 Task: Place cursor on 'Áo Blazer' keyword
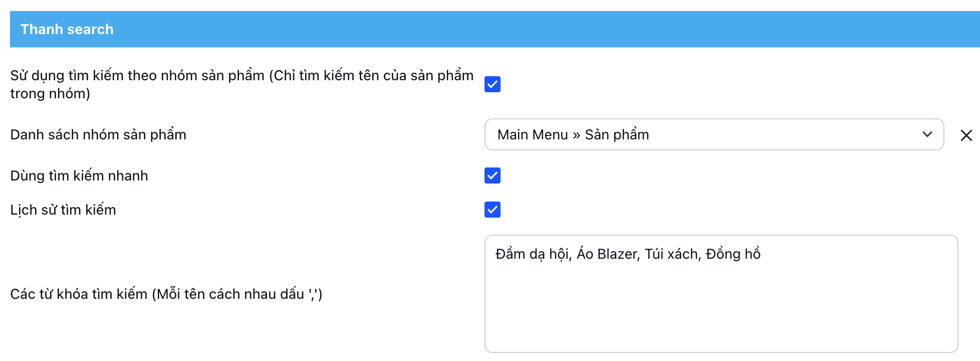point(608,254)
